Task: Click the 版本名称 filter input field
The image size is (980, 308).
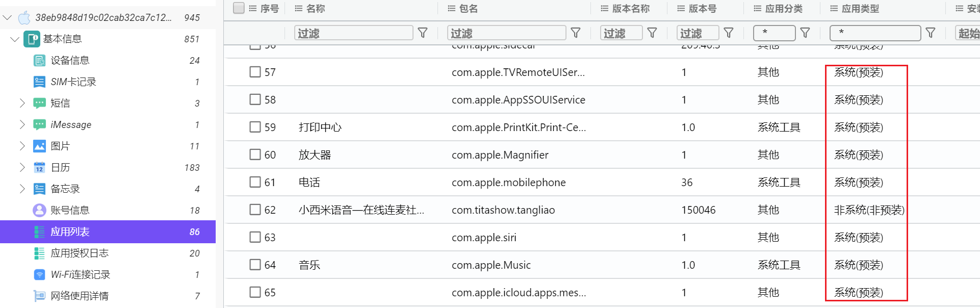Action: (x=622, y=33)
